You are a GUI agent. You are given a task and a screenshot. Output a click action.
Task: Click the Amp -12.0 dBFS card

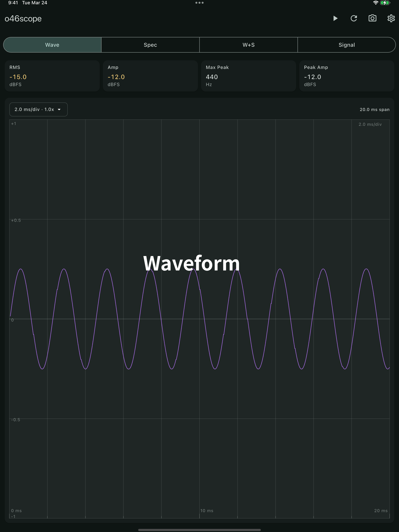(150, 76)
